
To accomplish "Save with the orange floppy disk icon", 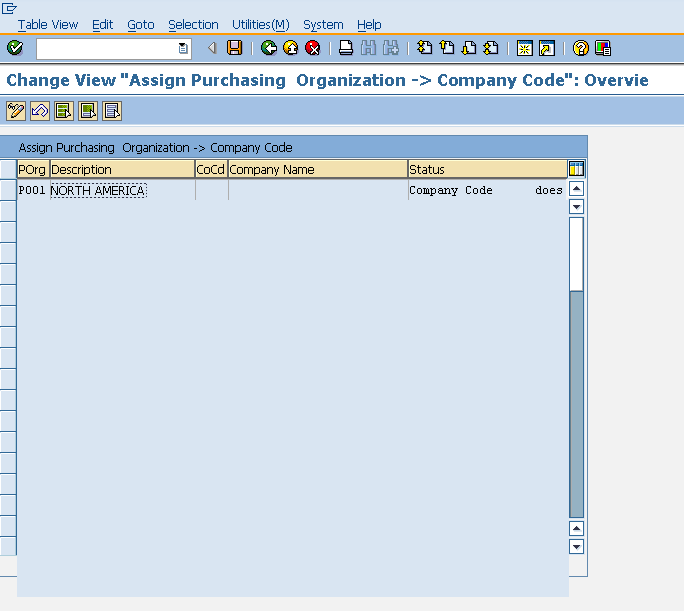I will pos(235,48).
